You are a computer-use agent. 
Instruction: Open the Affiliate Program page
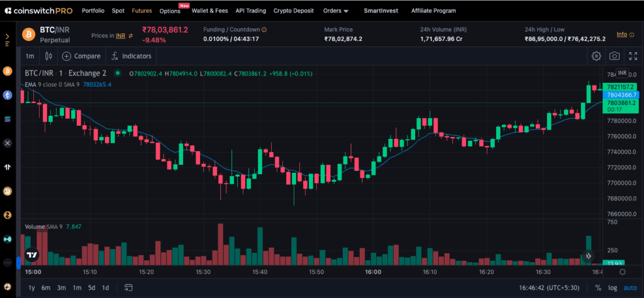click(x=434, y=11)
